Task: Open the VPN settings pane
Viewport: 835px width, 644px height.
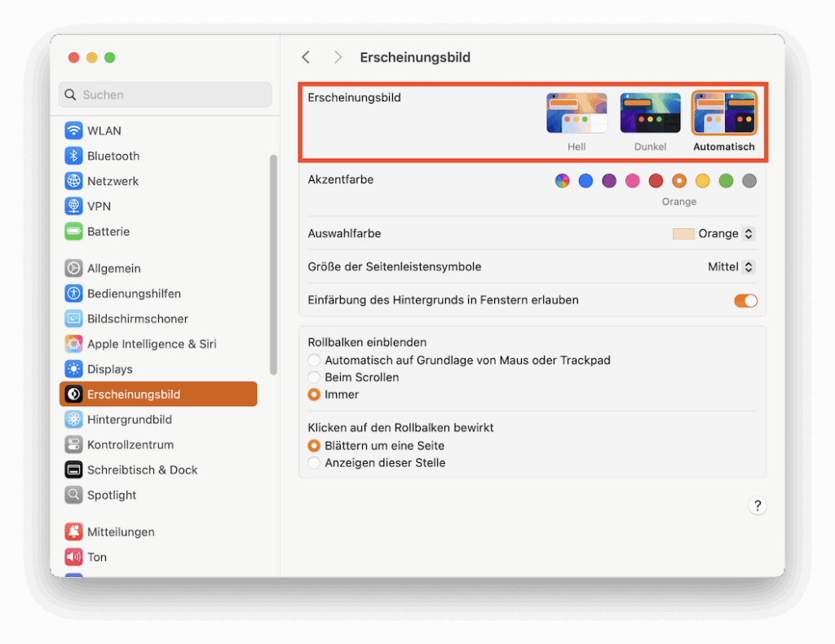Action: [x=158, y=206]
